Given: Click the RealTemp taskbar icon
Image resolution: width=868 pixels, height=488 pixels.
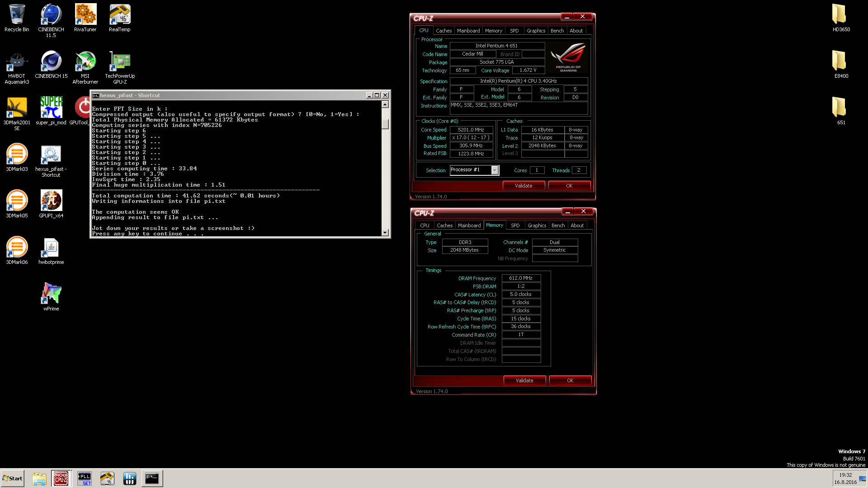Looking at the screenshot, I should [x=107, y=479].
